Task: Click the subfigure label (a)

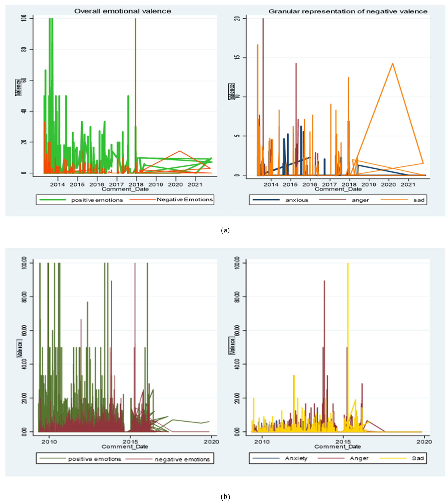Action: pos(225,230)
